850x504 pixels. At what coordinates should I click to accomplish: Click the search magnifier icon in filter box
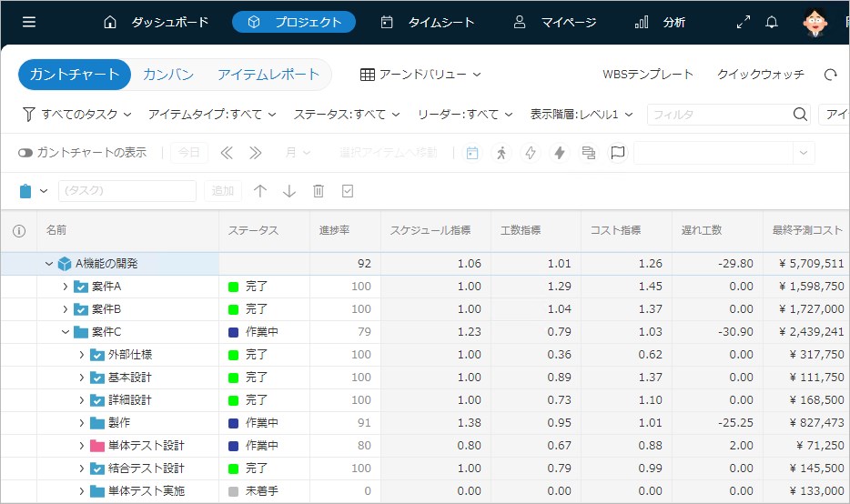point(800,115)
